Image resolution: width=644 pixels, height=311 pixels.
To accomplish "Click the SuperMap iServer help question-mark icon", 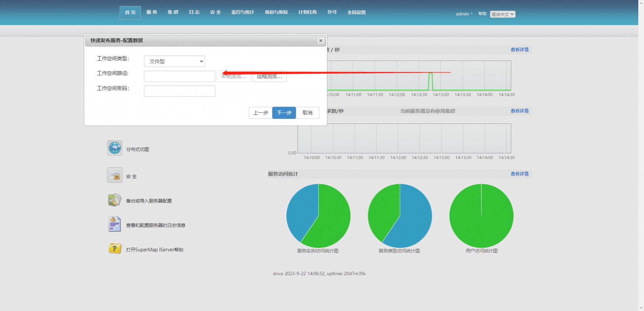I will 115,249.
